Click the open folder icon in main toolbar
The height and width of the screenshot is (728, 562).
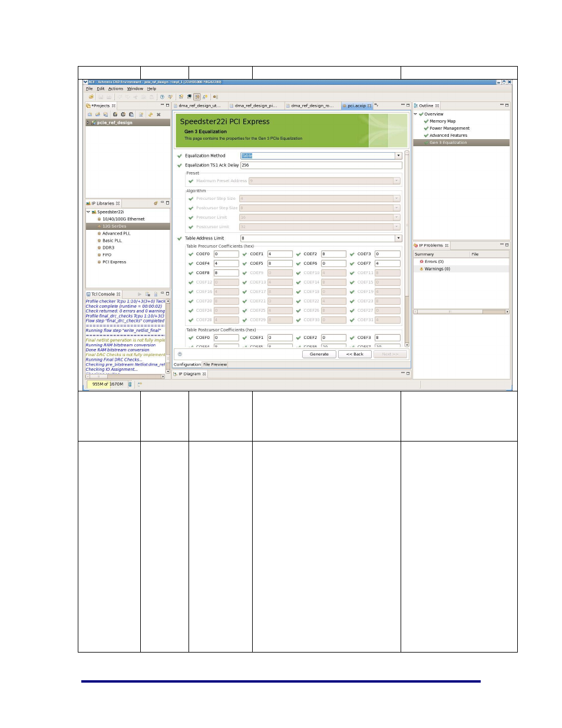pos(91,97)
